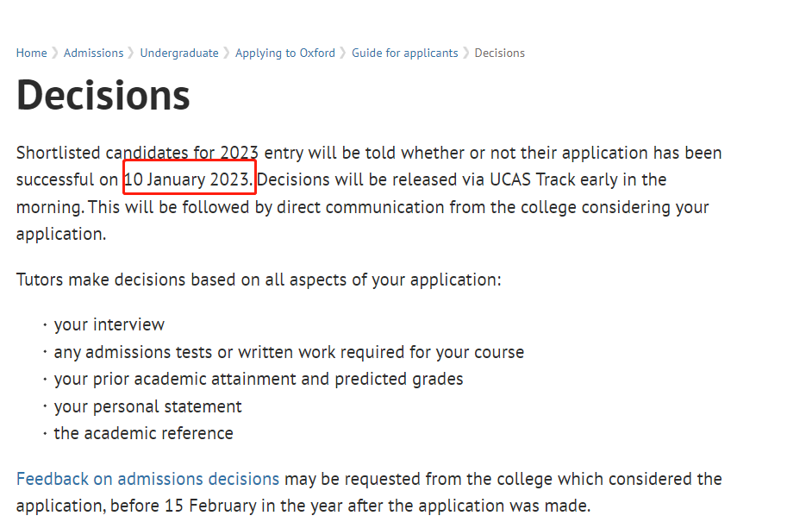Navigate to the Undergraduate breadcrumb
812x522 pixels.
179,53
